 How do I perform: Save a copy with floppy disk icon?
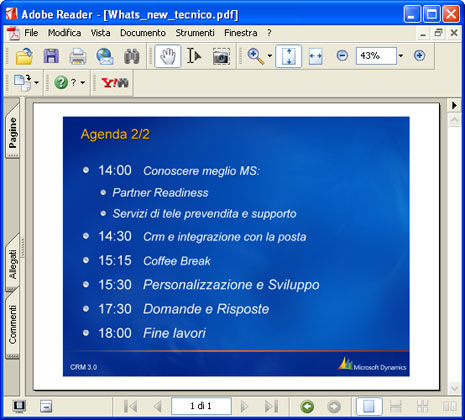[x=51, y=56]
